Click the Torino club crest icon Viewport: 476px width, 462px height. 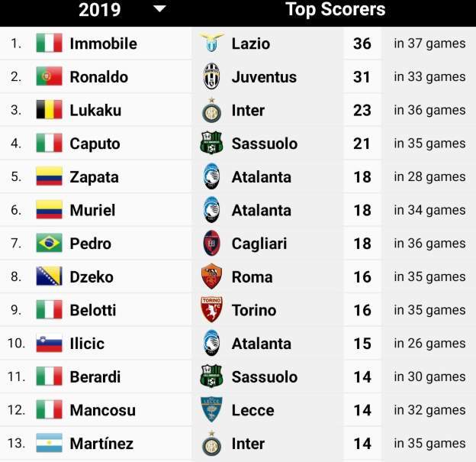pyautogui.click(x=211, y=310)
